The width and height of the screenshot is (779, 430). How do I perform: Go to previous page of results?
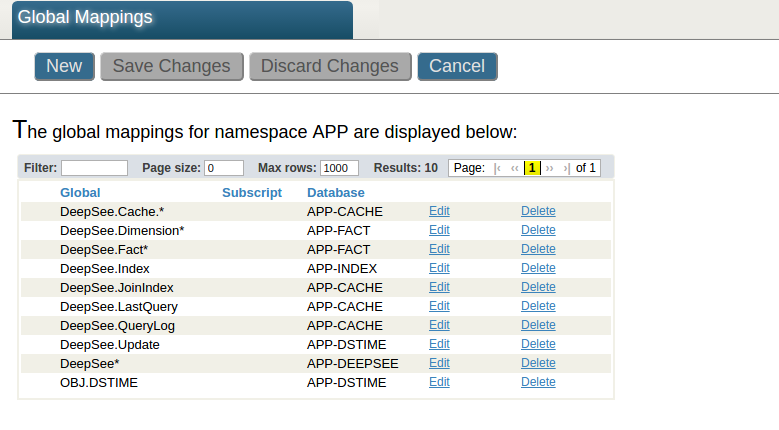pos(515,168)
